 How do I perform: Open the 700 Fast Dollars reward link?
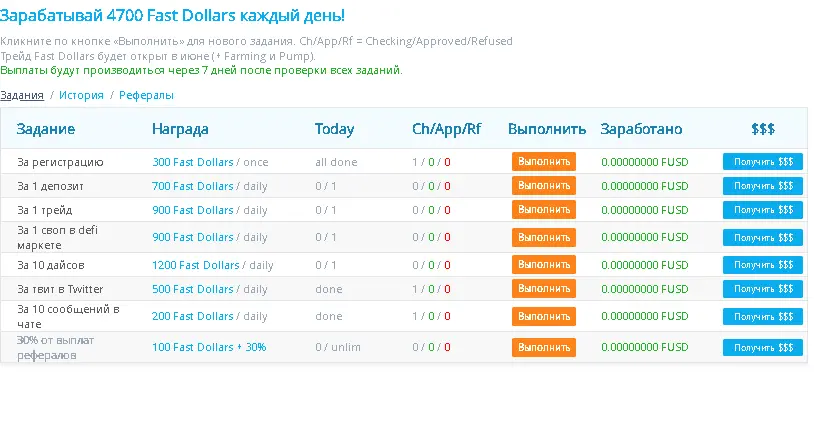click(193, 186)
